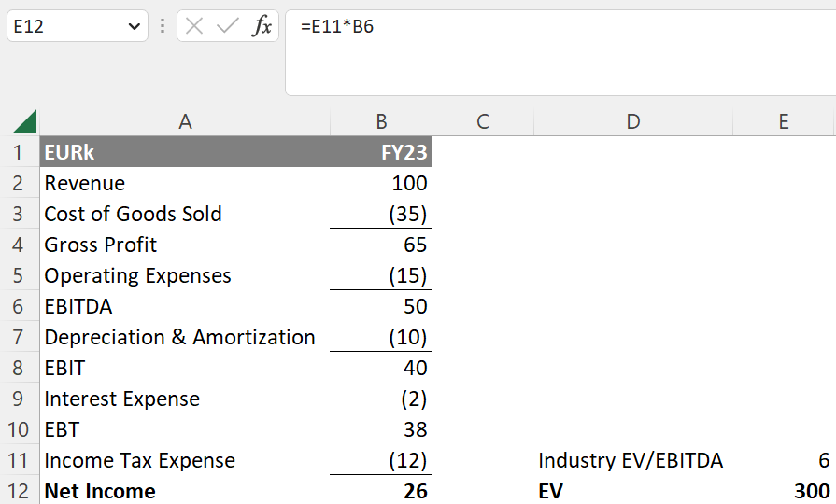Viewport: 836px width, 504px height.
Task: Click the Insert Function fx icon
Action: tap(262, 27)
